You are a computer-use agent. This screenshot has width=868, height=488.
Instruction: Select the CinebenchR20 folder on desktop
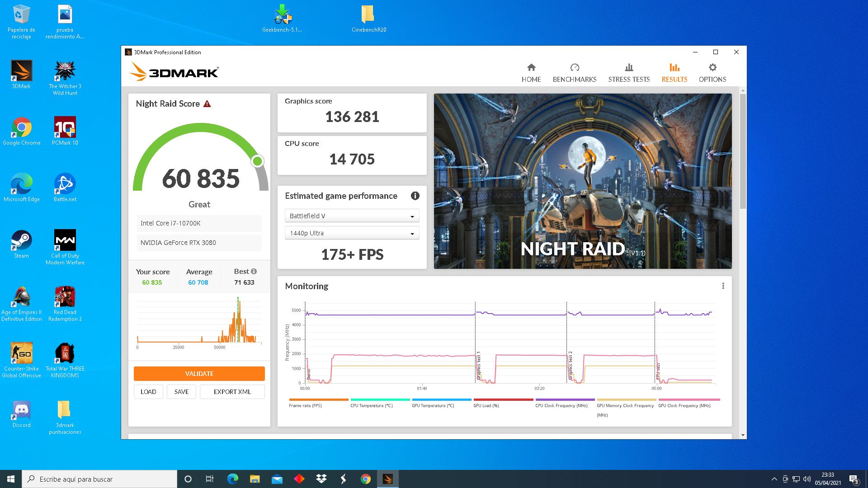point(368,19)
